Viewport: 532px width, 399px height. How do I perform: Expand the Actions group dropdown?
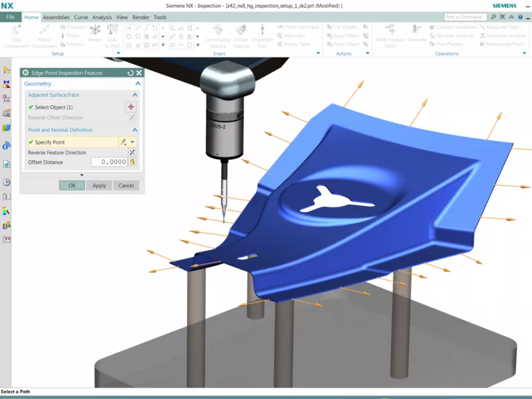tap(367, 53)
